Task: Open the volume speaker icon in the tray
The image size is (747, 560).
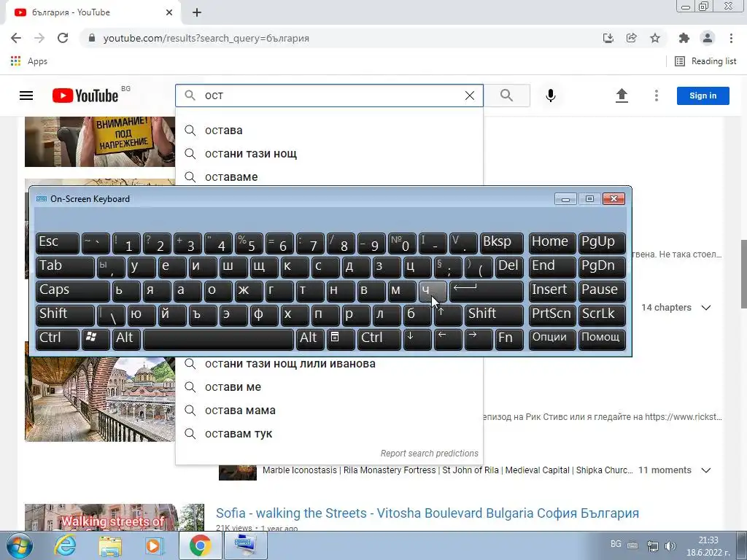Action: pos(670,545)
